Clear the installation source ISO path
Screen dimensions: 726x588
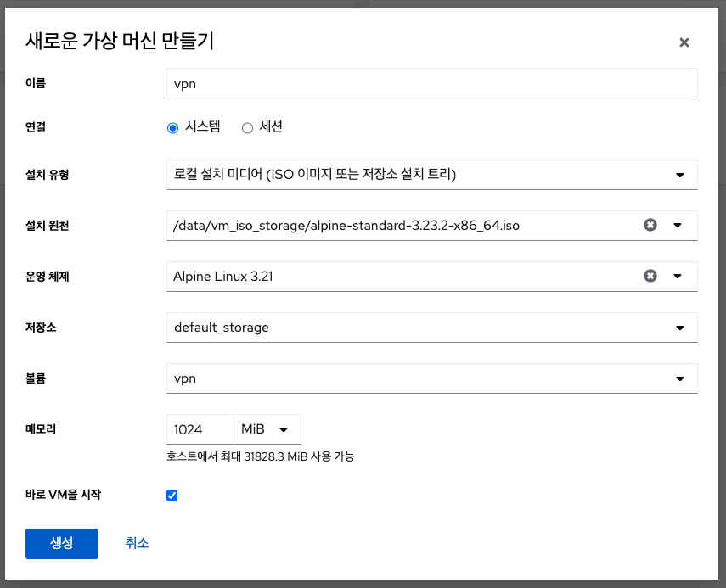pyautogui.click(x=650, y=225)
